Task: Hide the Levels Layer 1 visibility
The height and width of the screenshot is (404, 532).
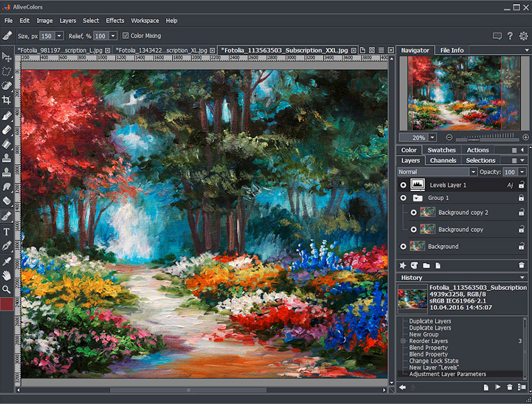Action: [x=403, y=185]
